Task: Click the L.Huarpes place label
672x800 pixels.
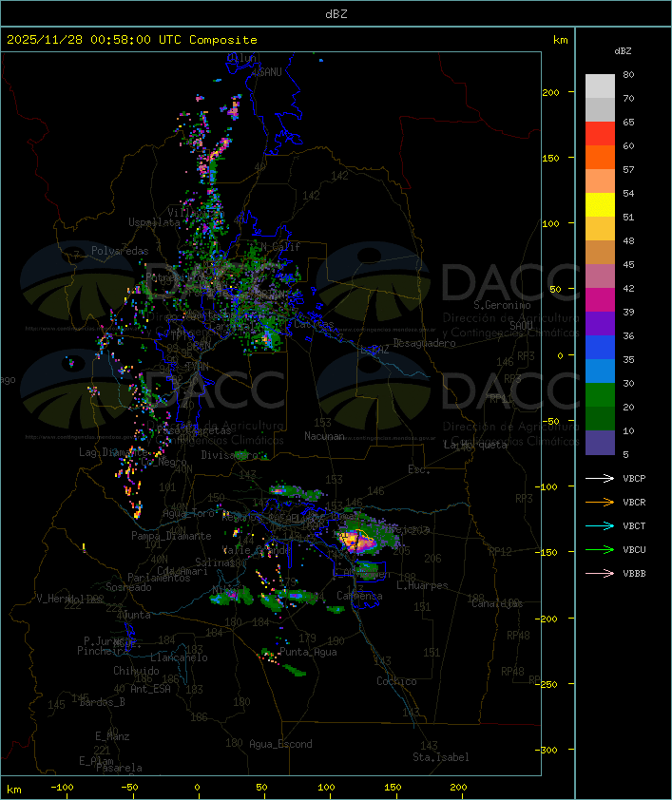Action: point(422,585)
